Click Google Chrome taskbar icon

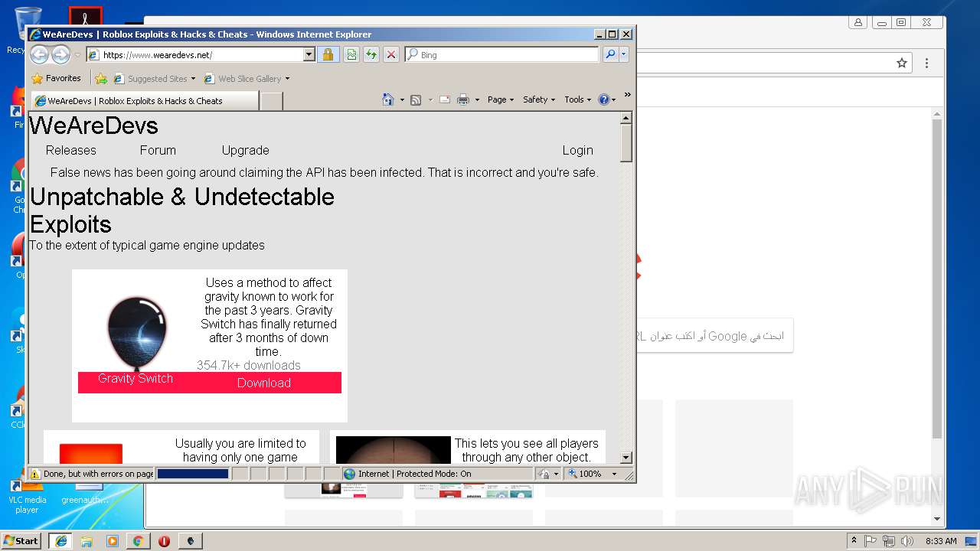tap(138, 540)
